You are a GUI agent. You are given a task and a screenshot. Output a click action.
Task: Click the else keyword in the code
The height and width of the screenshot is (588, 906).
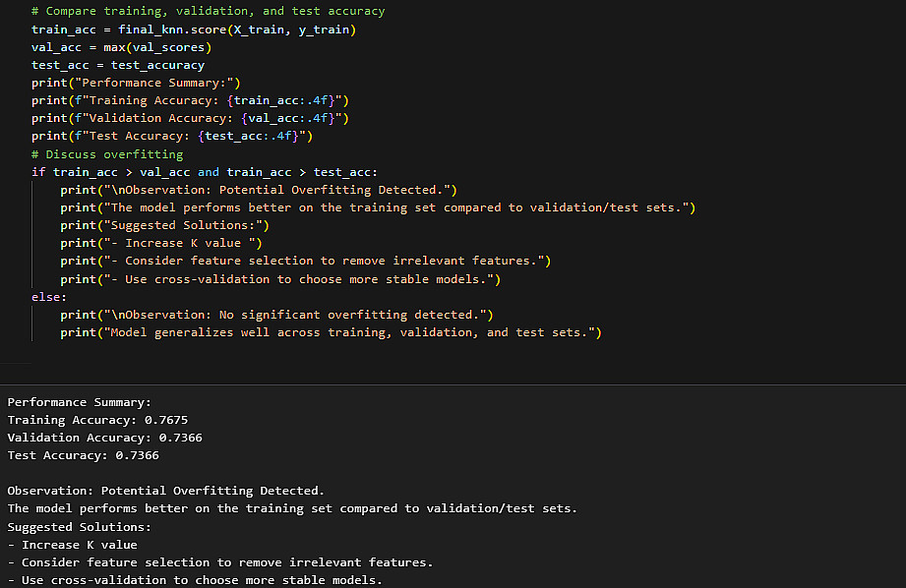(x=48, y=297)
